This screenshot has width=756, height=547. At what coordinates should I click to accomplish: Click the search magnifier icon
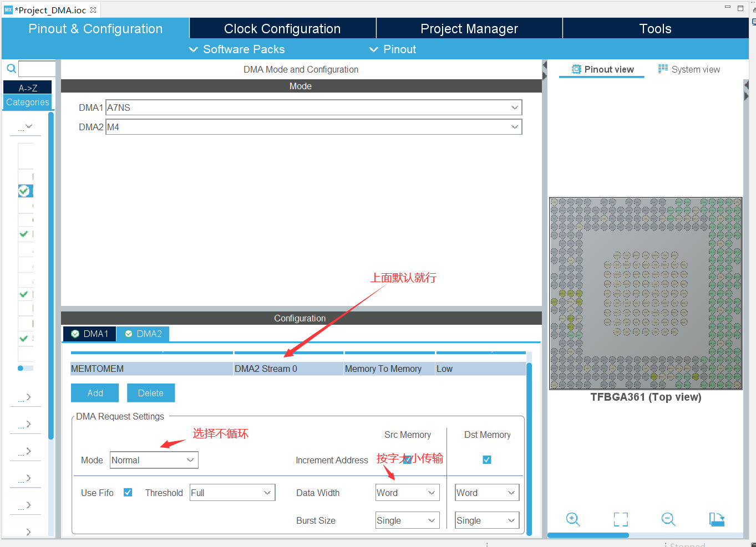[x=11, y=68]
